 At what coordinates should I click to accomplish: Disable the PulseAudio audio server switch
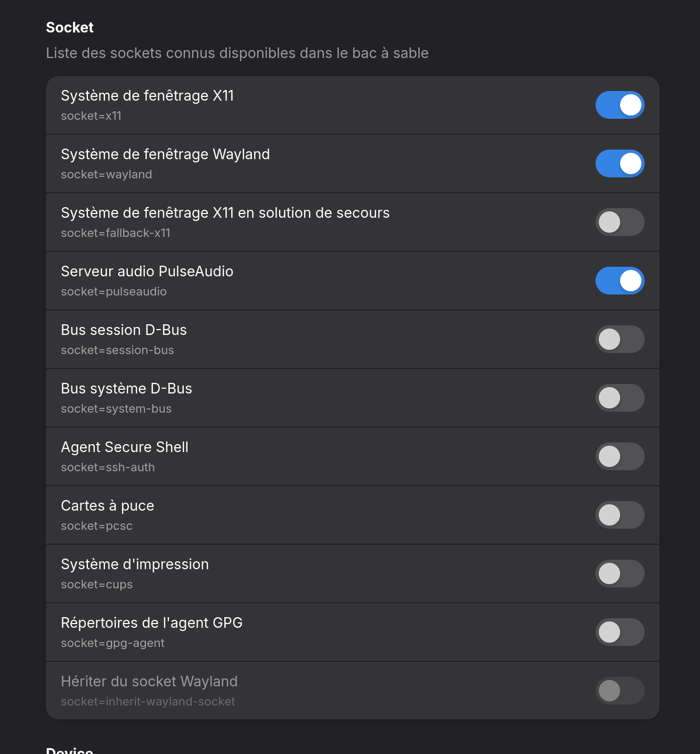pyautogui.click(x=620, y=281)
